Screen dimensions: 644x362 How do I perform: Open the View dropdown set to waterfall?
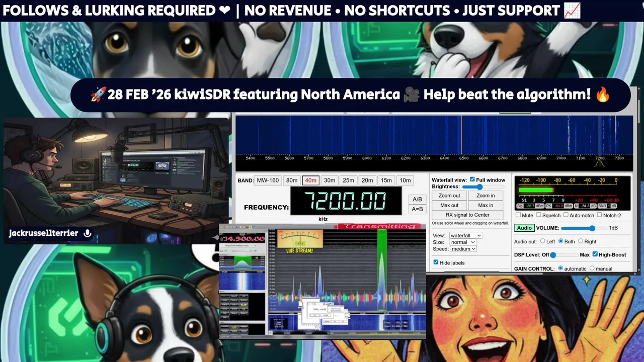[465, 235]
